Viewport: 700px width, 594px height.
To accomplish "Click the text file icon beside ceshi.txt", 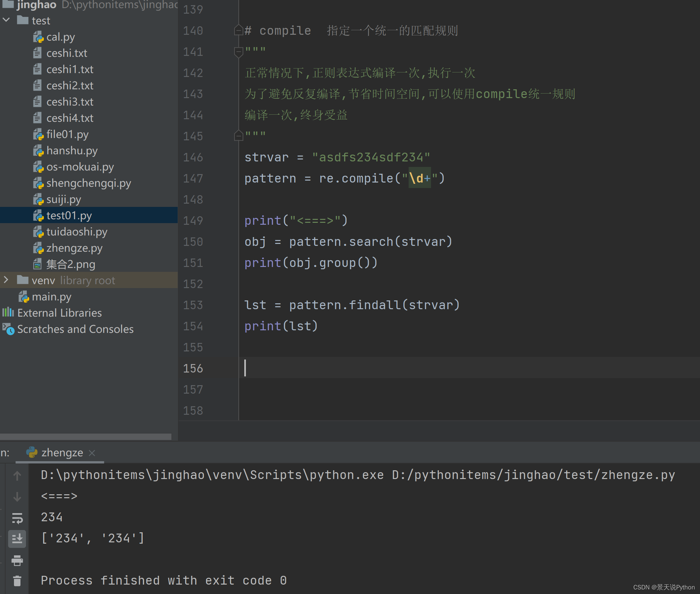I will click(37, 53).
